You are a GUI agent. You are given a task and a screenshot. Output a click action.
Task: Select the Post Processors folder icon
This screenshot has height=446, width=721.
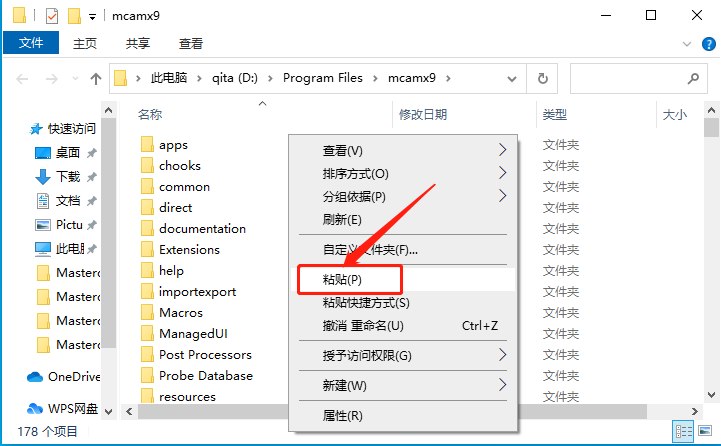(x=147, y=355)
